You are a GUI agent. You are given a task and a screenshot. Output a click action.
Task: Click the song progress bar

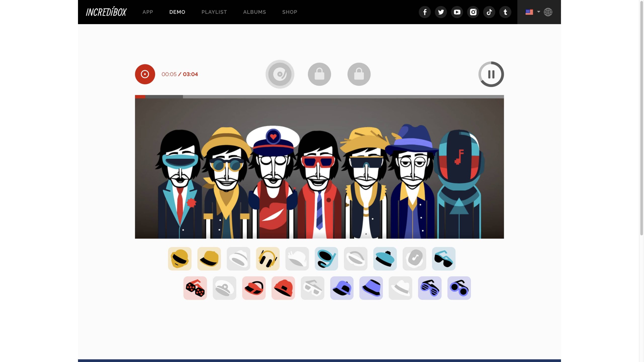[319, 97]
